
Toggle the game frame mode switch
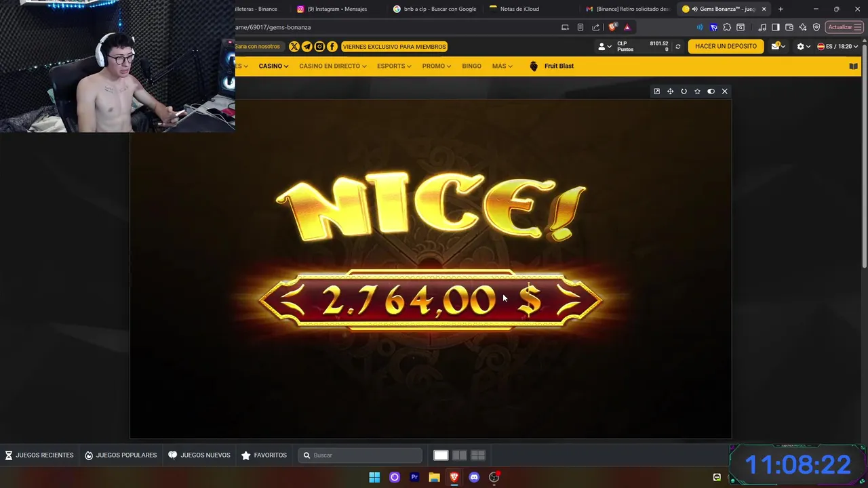(x=711, y=91)
